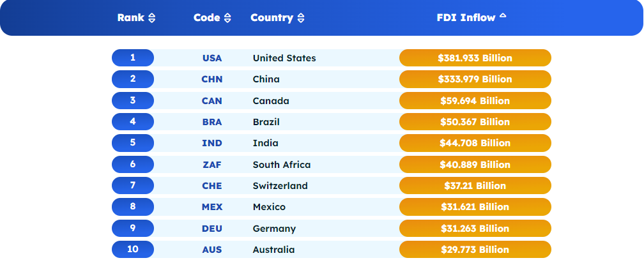Click India's $44.708 Billion amount
Image resolution: width=644 pixels, height=265 pixels.
click(475, 143)
